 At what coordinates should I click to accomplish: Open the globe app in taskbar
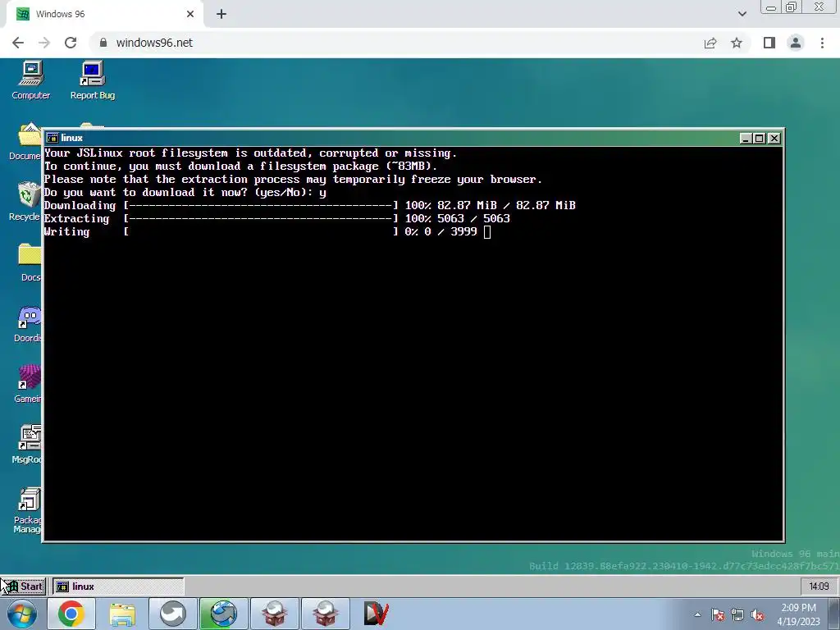pos(223,614)
